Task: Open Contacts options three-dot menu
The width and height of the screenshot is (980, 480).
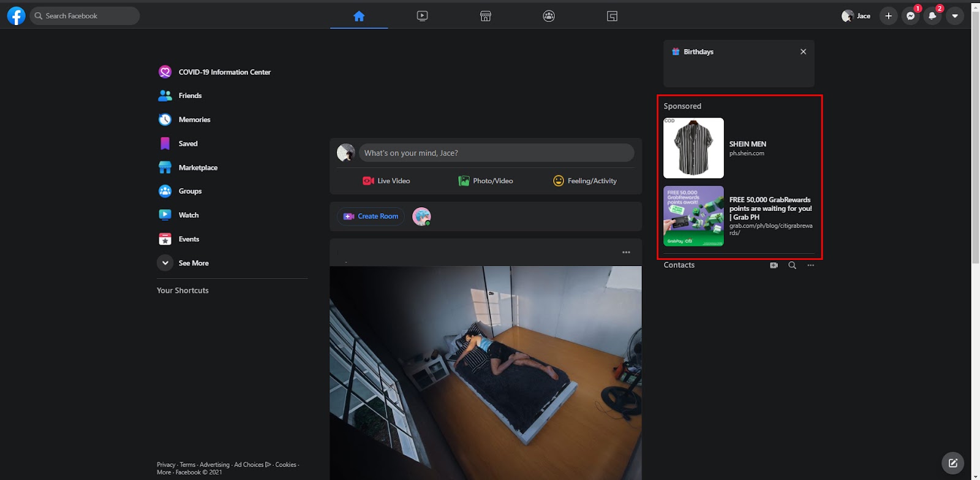Action: (x=810, y=265)
